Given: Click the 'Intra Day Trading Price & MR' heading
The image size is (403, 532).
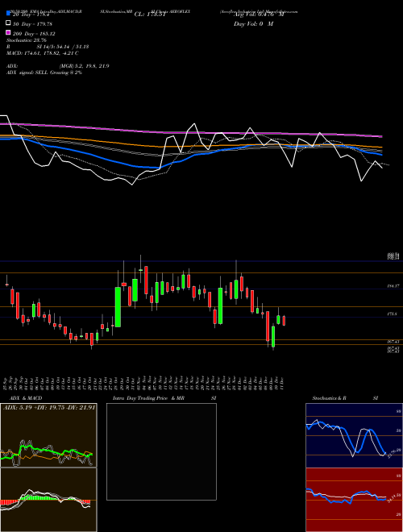Looking at the screenshot, I should (148, 398).
